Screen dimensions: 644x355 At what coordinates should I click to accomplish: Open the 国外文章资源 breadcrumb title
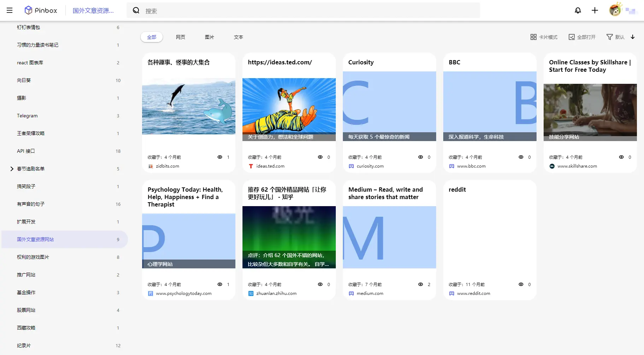point(93,11)
